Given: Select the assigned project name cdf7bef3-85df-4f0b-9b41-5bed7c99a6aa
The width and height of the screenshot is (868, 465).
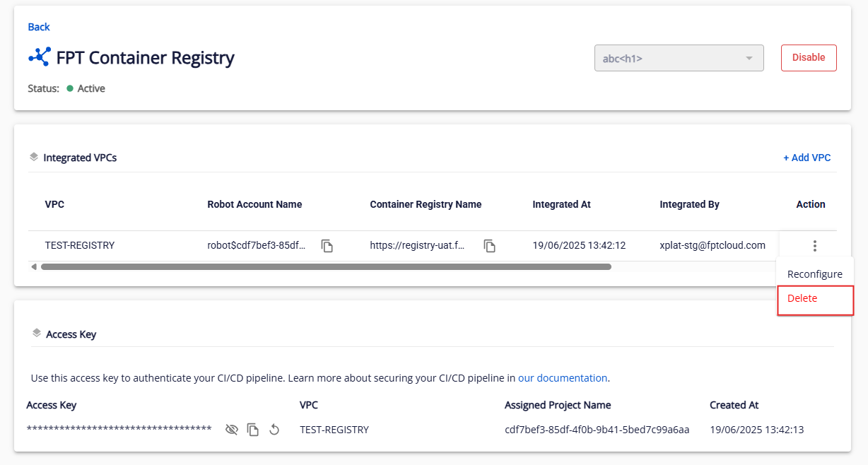Looking at the screenshot, I should pos(597,430).
